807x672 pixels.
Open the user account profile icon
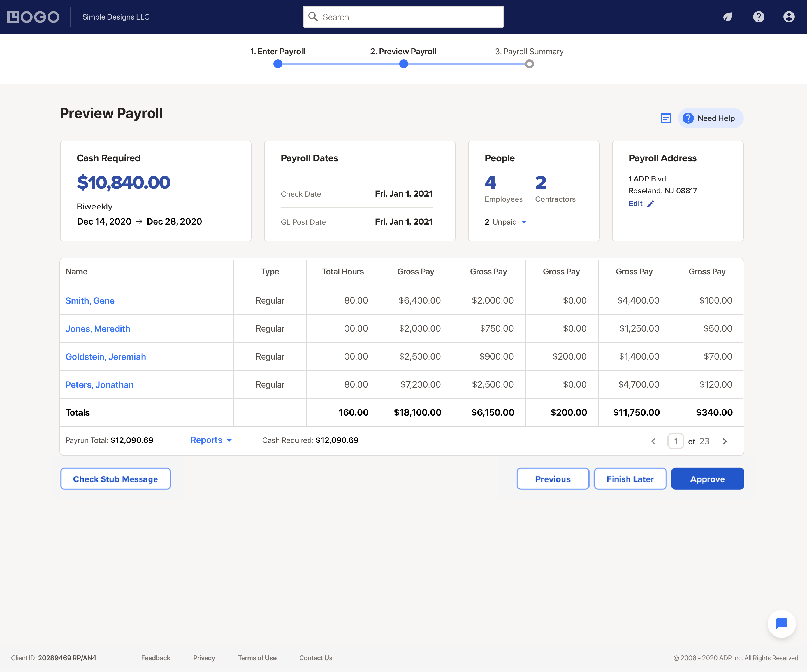coord(789,17)
